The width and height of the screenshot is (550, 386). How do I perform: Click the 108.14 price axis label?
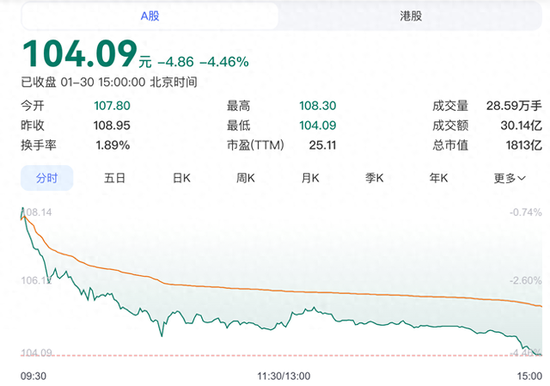point(36,212)
